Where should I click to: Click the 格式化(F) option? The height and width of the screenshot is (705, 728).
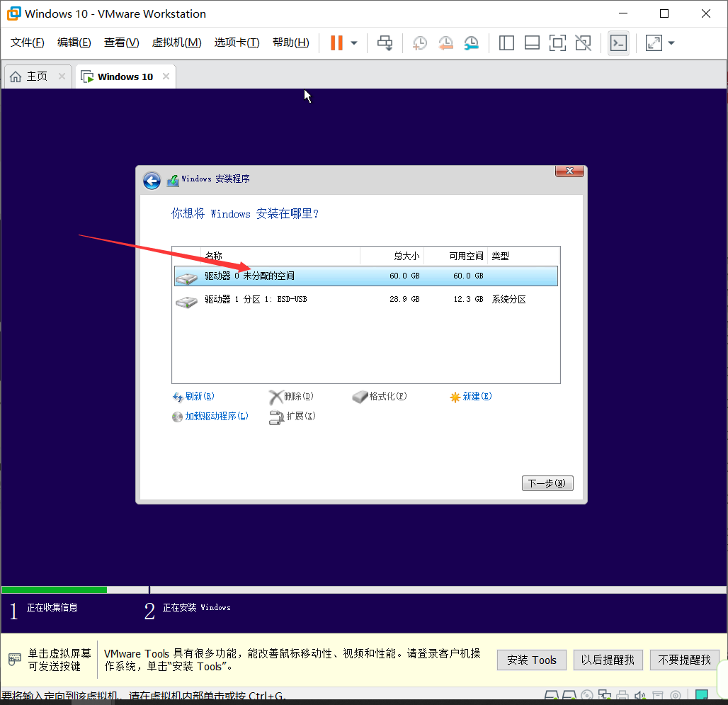click(380, 396)
